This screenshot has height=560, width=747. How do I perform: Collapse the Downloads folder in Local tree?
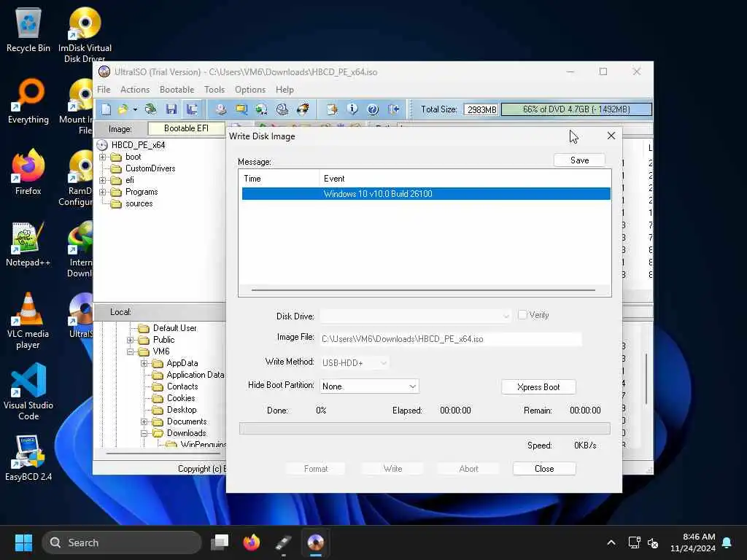click(x=144, y=433)
